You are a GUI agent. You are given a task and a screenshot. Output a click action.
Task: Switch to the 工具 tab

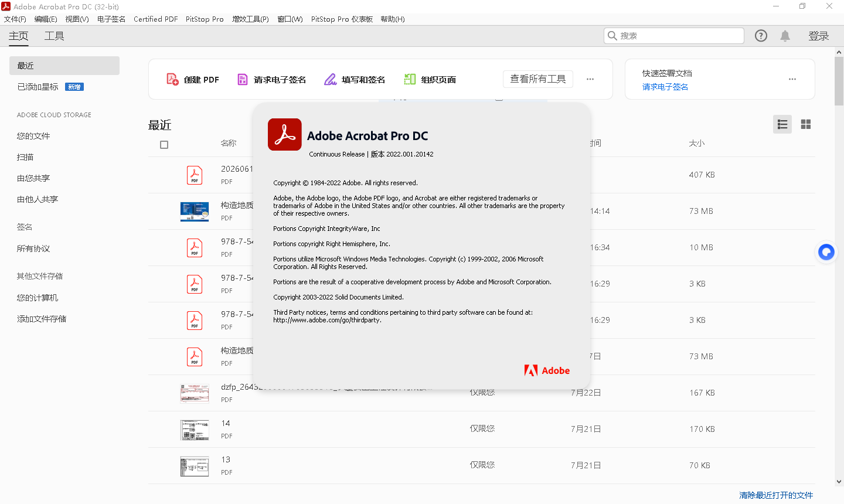(x=55, y=36)
